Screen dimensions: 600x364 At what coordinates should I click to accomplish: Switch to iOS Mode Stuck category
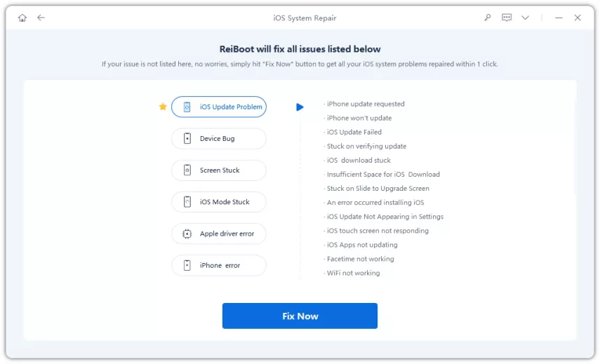[219, 202]
